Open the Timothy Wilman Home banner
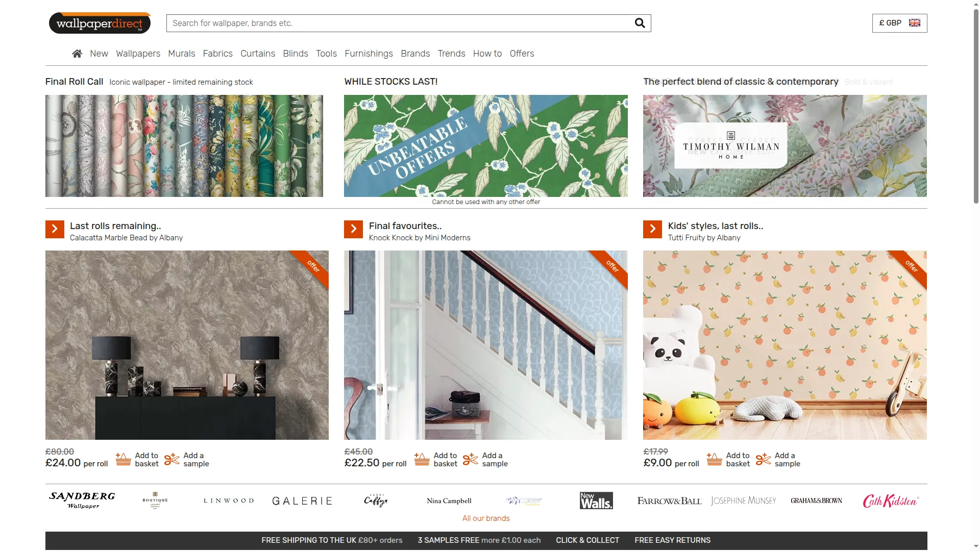 [785, 146]
